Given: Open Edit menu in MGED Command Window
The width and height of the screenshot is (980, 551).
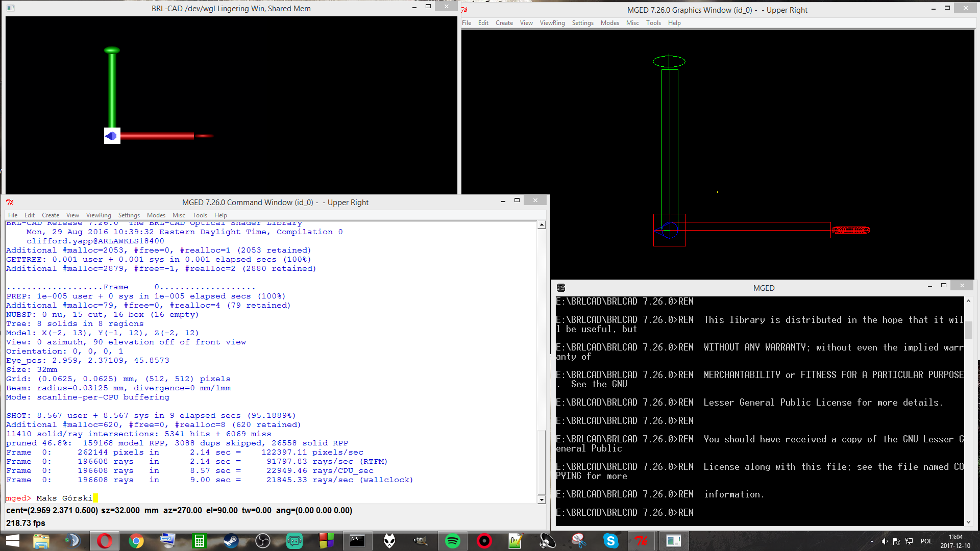Looking at the screenshot, I should pyautogui.click(x=30, y=215).
